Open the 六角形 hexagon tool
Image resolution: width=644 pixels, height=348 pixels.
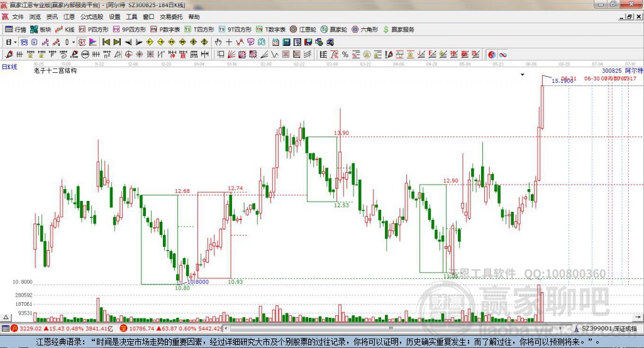coord(365,29)
